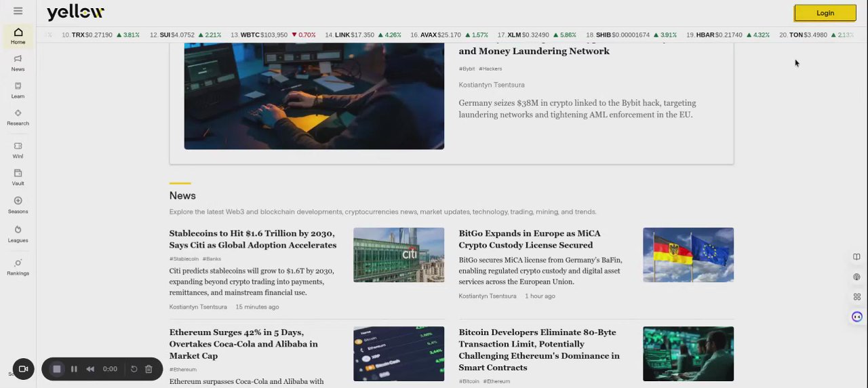Open Stablecoins to Hit $1.6 Trillion article
This screenshot has width=868, height=388.
coord(253,239)
